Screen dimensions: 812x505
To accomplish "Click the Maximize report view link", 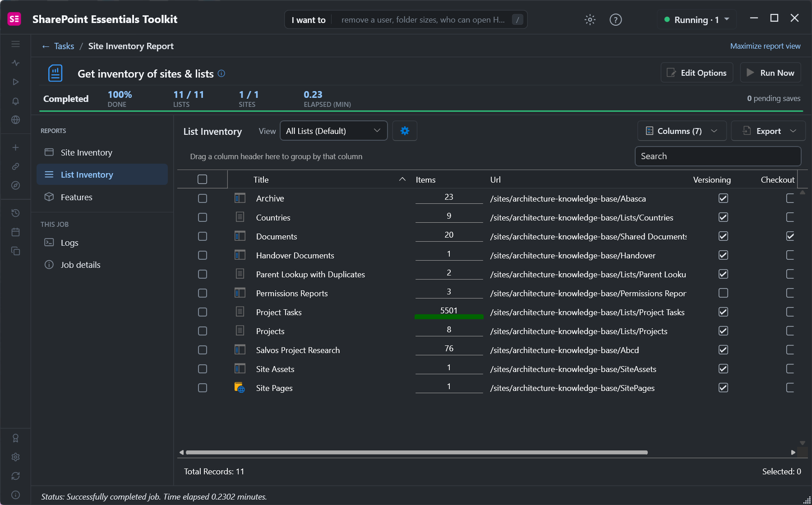I will (x=765, y=46).
